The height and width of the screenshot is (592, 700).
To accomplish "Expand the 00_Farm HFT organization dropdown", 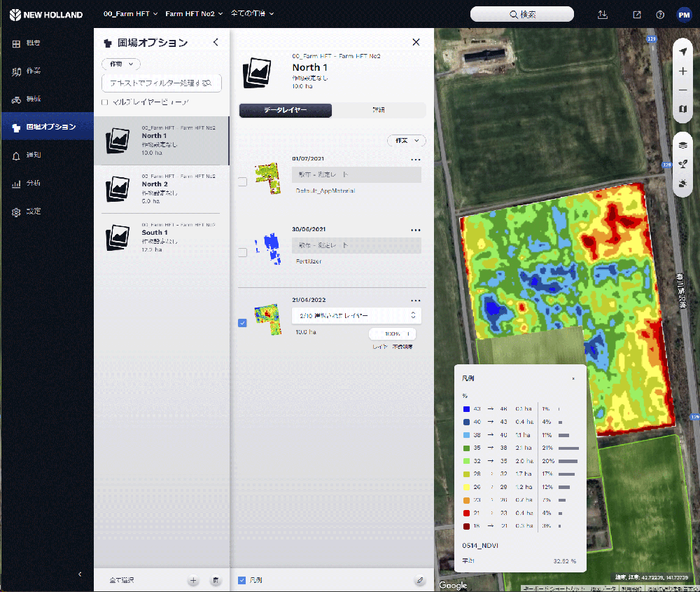I will pos(130,14).
